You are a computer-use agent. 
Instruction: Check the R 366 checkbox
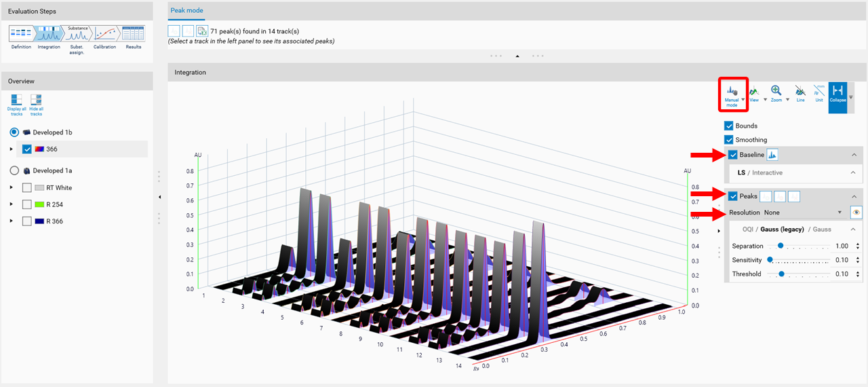[27, 221]
